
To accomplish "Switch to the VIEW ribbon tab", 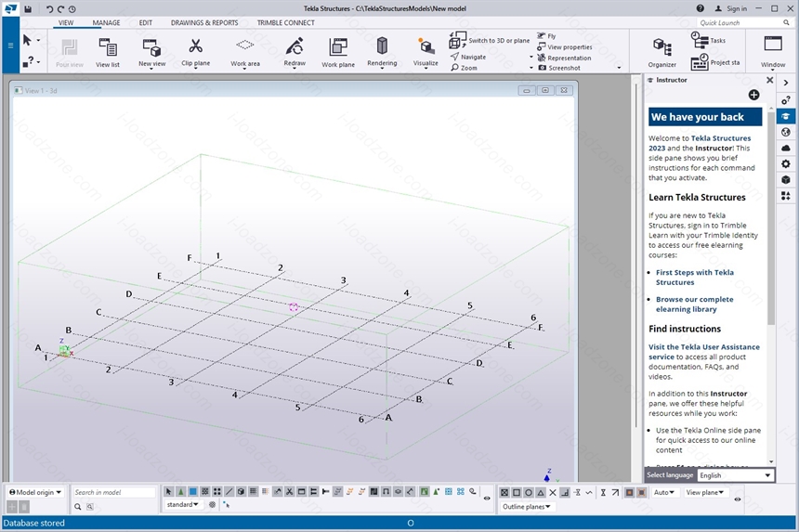I will tap(66, 23).
